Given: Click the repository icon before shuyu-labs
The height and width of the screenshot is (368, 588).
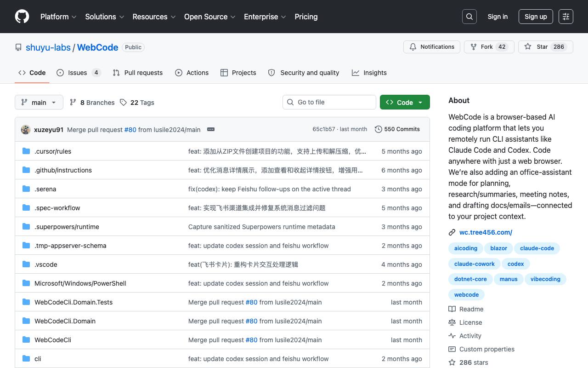Looking at the screenshot, I should [18, 47].
